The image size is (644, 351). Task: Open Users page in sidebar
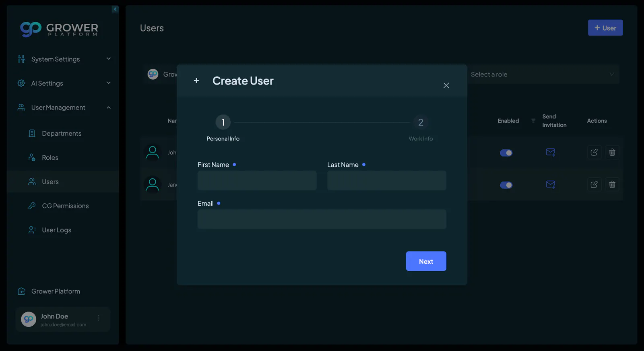click(63, 182)
